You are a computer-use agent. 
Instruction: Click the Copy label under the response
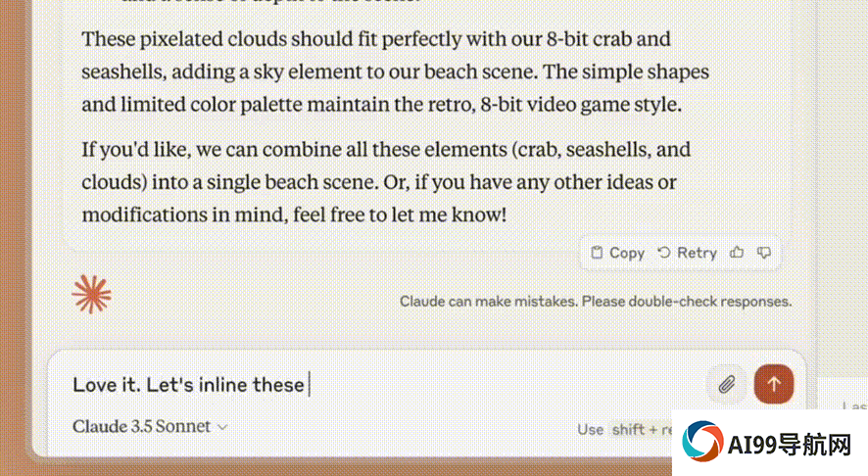[x=627, y=253]
